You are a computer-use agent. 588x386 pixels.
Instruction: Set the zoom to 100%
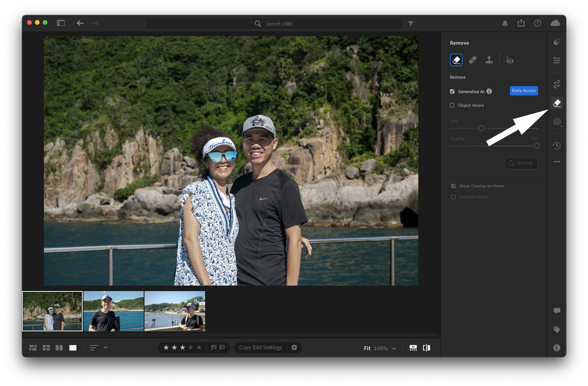(x=381, y=348)
